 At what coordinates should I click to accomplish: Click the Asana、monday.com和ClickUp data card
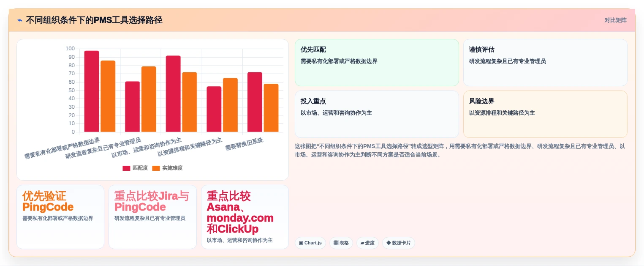tap(245, 217)
